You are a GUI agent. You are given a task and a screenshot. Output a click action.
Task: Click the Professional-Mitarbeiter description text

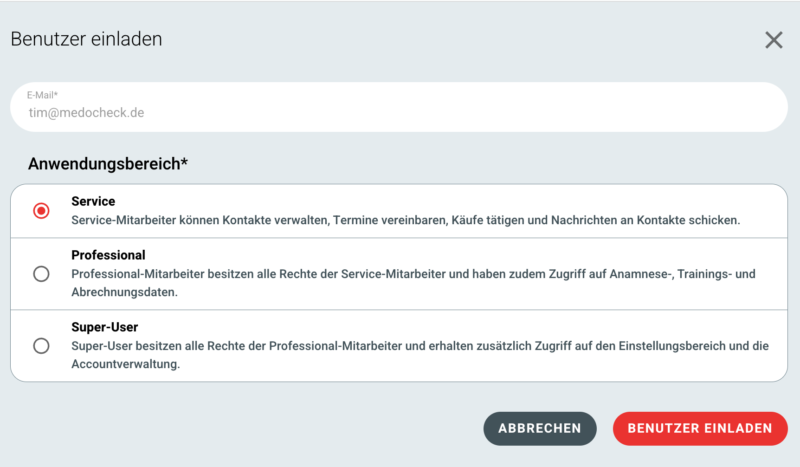(413, 283)
